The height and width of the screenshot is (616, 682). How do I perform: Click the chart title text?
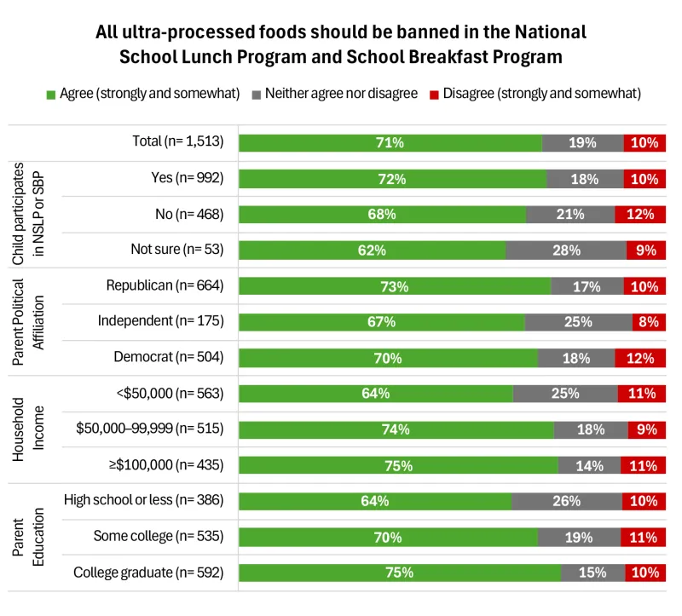click(x=341, y=45)
